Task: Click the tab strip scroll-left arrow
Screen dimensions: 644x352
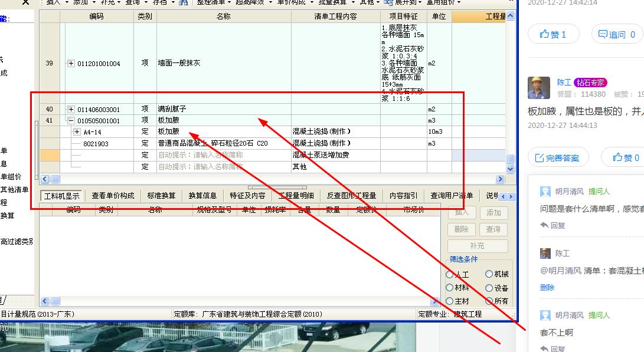Action: tap(503, 196)
